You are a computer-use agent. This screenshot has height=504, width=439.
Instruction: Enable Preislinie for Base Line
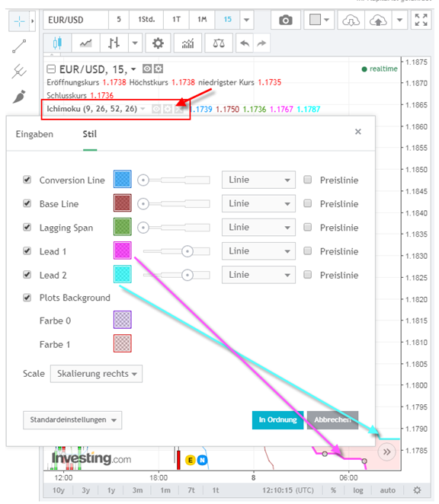click(x=308, y=203)
